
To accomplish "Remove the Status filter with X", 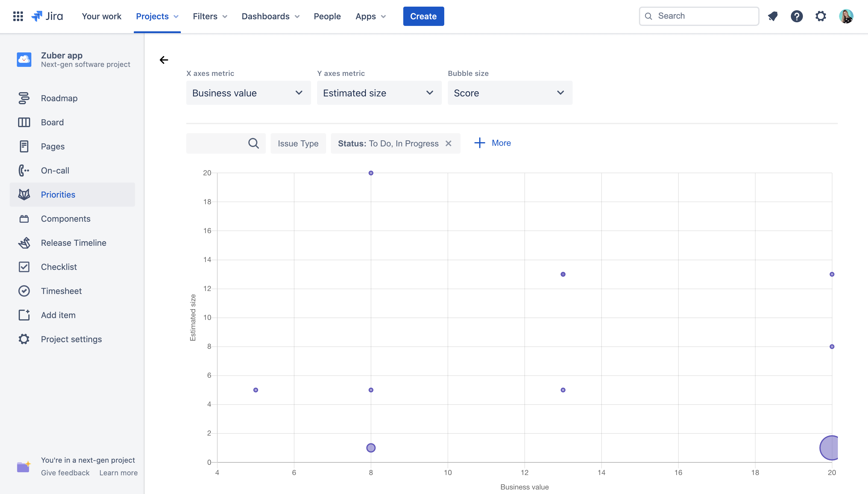I will pos(448,143).
